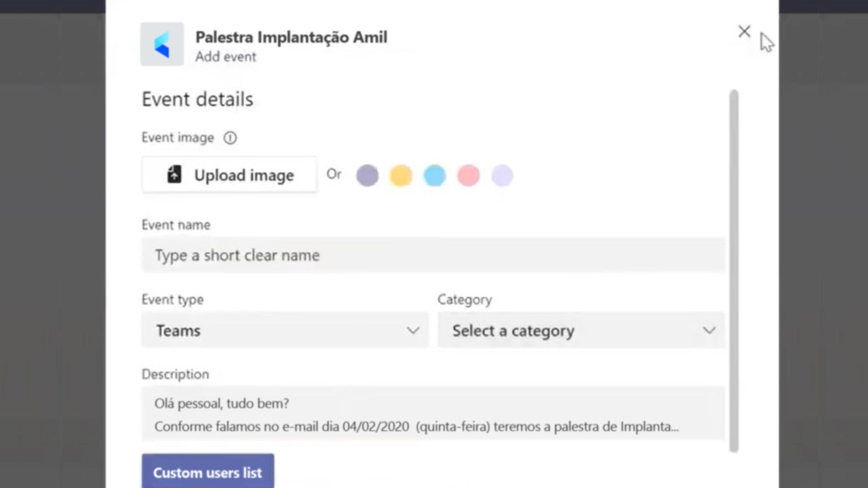Select the pale lavender color swatch

click(502, 176)
